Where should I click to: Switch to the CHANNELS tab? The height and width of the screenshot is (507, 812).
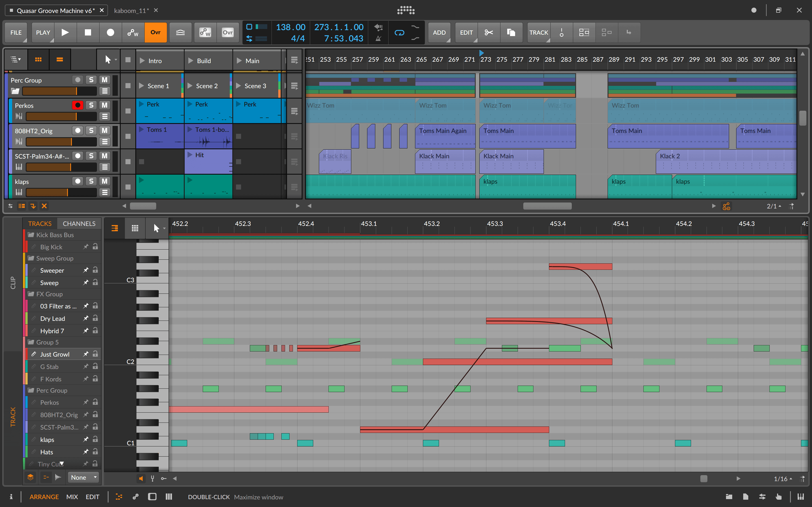point(79,223)
